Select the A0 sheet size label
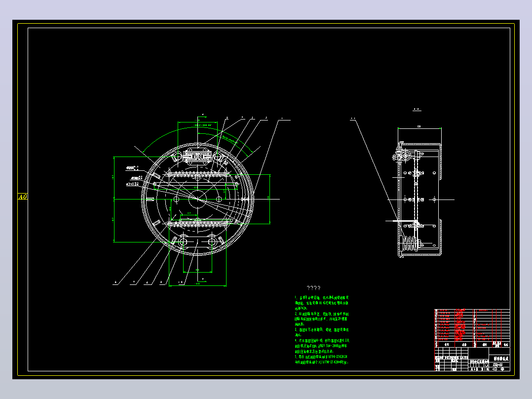Screen dimensions: 532x399 22,197
